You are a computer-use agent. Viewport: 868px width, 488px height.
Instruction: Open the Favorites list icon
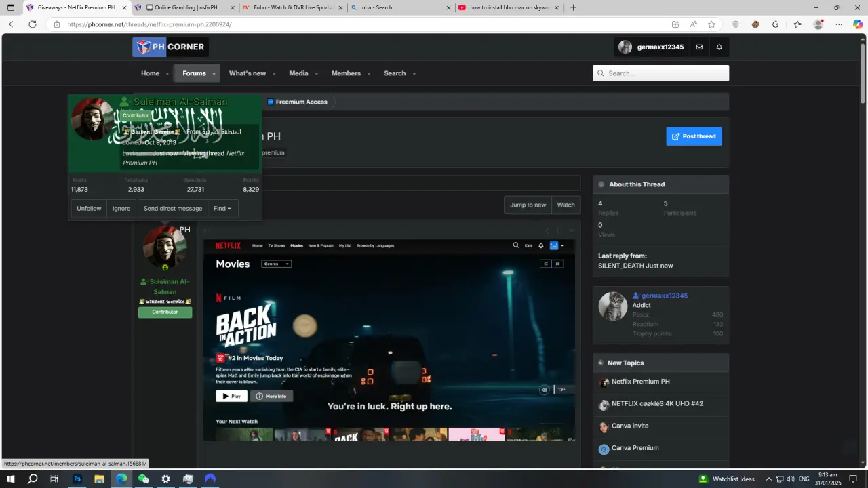point(797,24)
